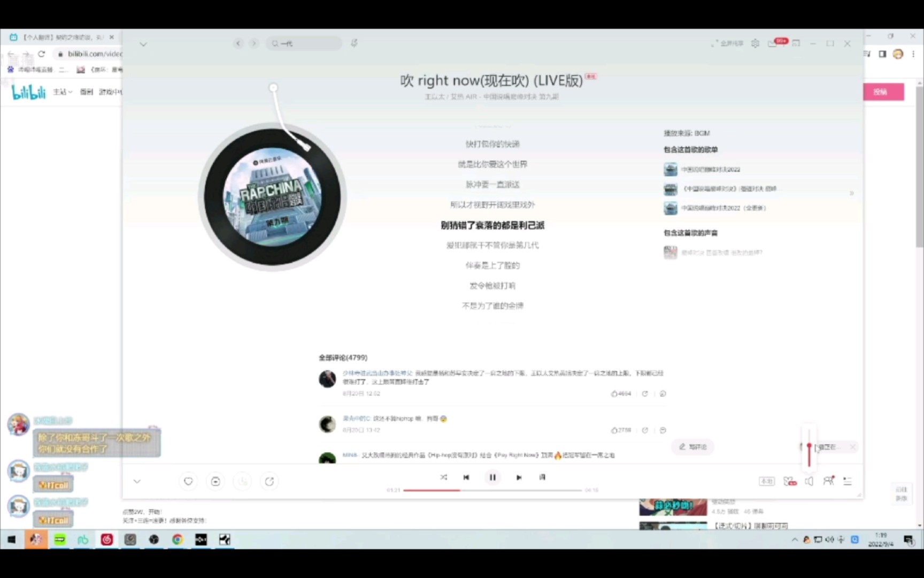This screenshot has height=578, width=924.
Task: Like the current song with heart icon
Action: point(188,481)
